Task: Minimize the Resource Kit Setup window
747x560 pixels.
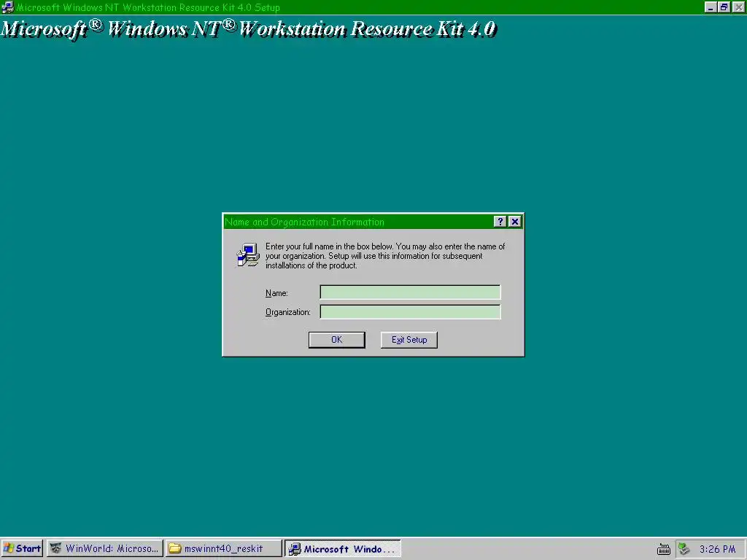Action: coord(711,7)
